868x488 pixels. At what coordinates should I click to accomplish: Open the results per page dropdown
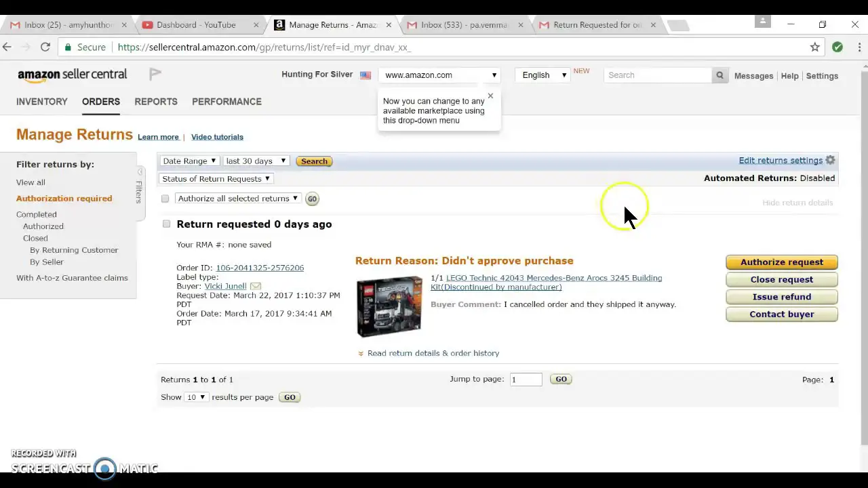click(x=196, y=397)
